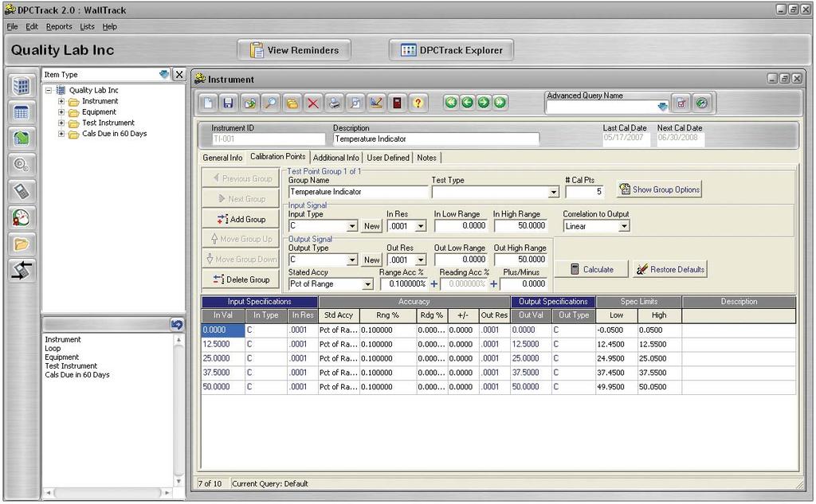This screenshot has height=504, width=816.
Task: Open the Lists menu
Action: [87, 26]
